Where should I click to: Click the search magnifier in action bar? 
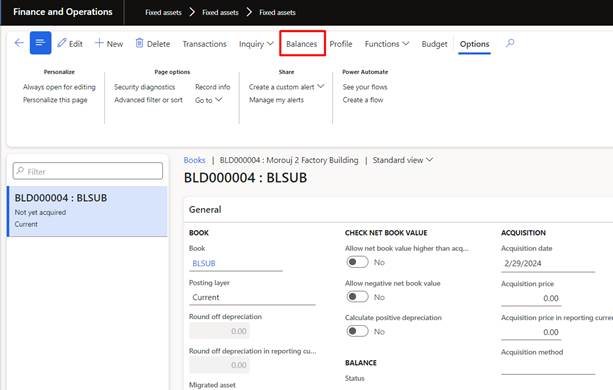(x=510, y=43)
